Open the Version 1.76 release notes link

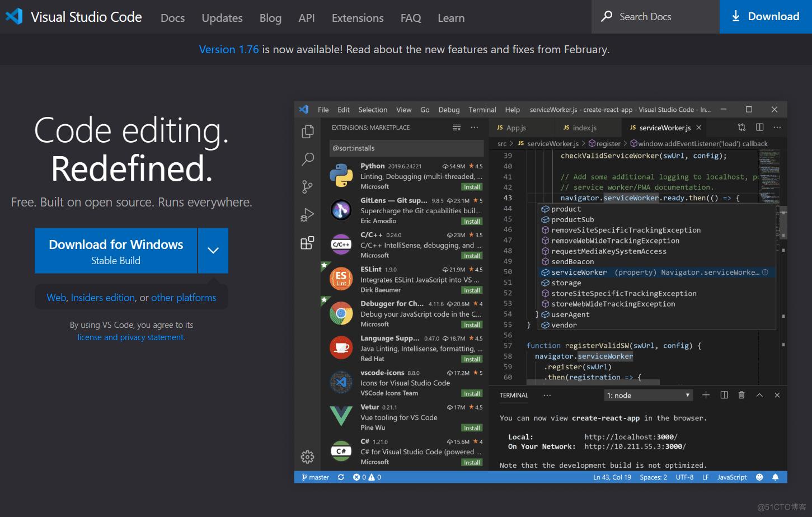click(228, 49)
